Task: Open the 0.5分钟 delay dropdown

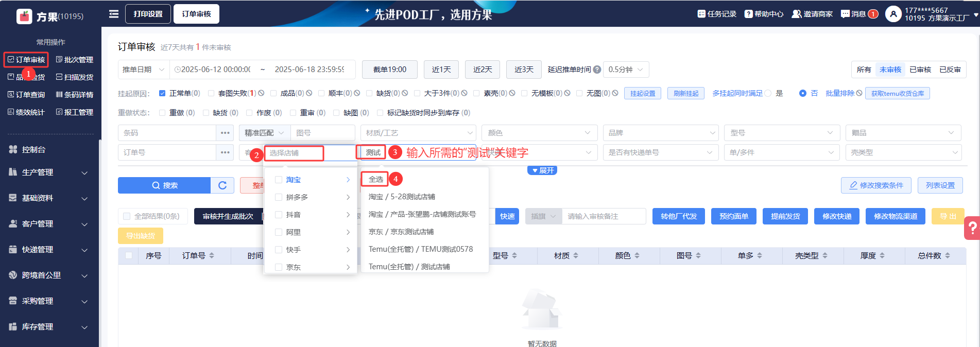Action: 626,70
